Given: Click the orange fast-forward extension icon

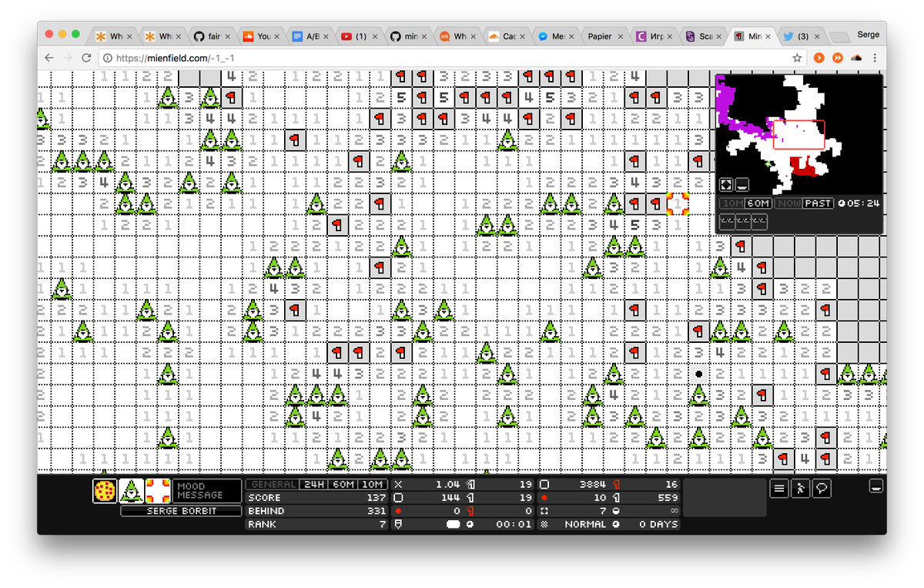Looking at the screenshot, I should pyautogui.click(x=838, y=58).
